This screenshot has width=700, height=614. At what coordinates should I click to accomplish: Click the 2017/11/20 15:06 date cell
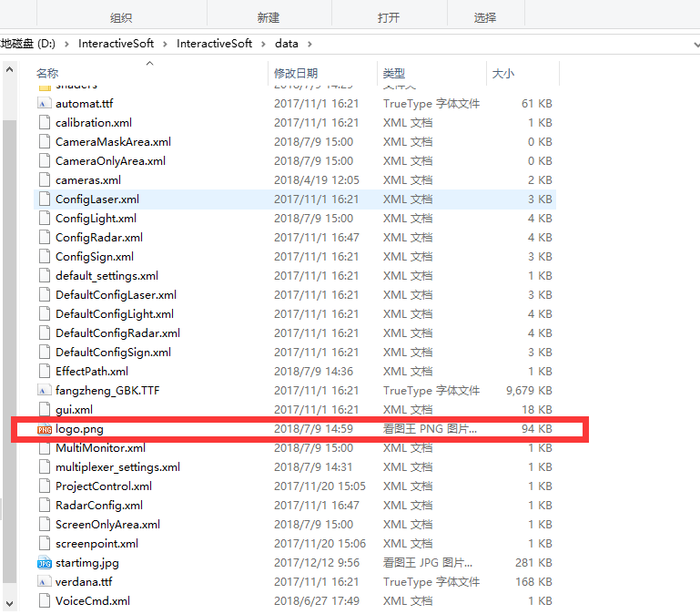[320, 544]
